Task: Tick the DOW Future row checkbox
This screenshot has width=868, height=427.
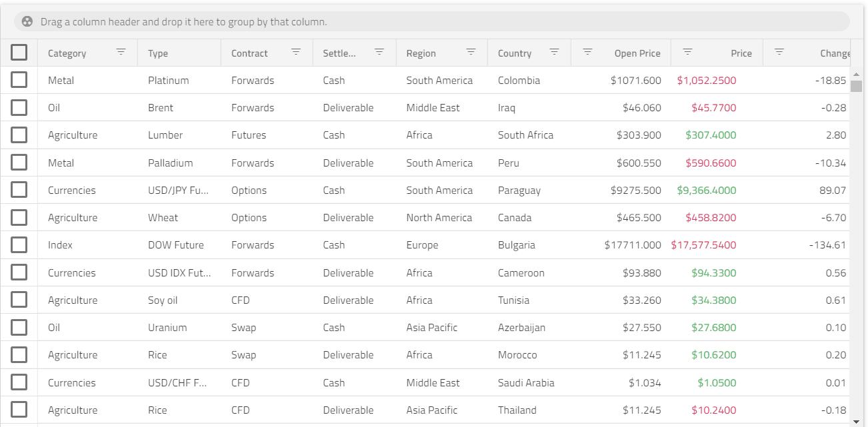Action: (x=19, y=245)
